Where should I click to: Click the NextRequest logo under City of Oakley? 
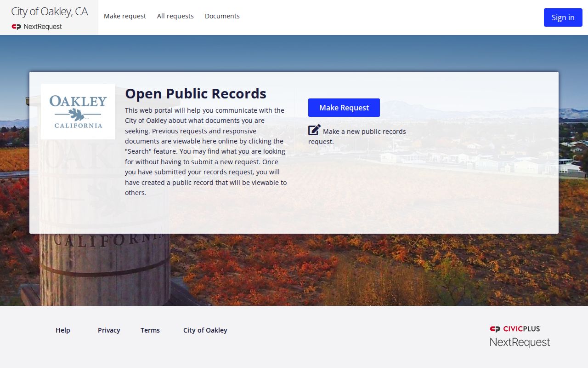click(x=37, y=27)
